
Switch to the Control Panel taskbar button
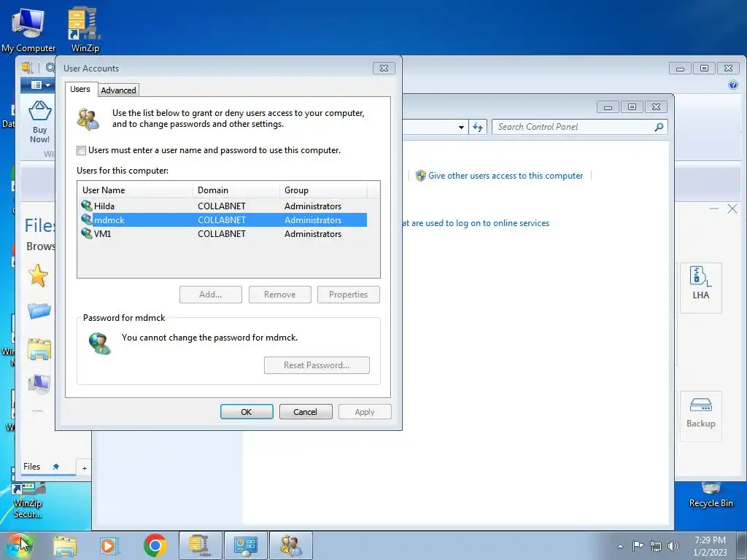coord(246,545)
